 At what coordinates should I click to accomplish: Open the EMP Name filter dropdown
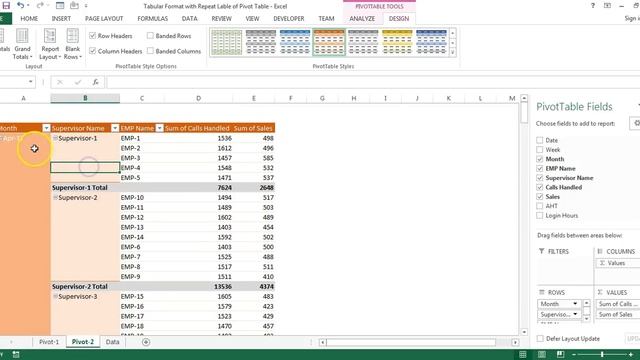pyautogui.click(x=160, y=128)
